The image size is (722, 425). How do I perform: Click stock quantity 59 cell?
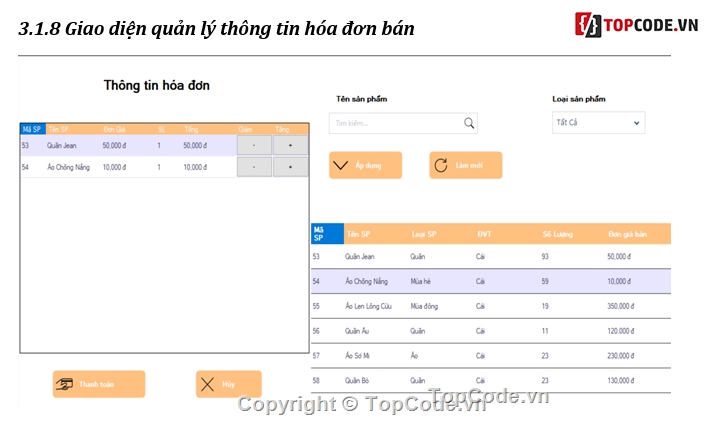tap(545, 281)
